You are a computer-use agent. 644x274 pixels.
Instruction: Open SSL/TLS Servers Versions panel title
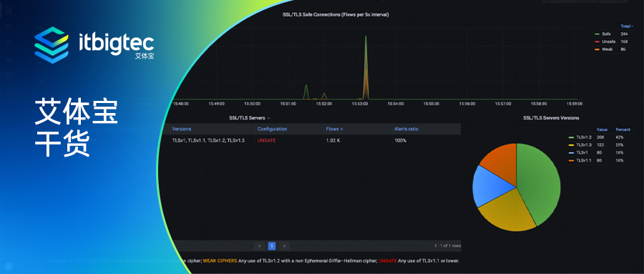click(551, 118)
